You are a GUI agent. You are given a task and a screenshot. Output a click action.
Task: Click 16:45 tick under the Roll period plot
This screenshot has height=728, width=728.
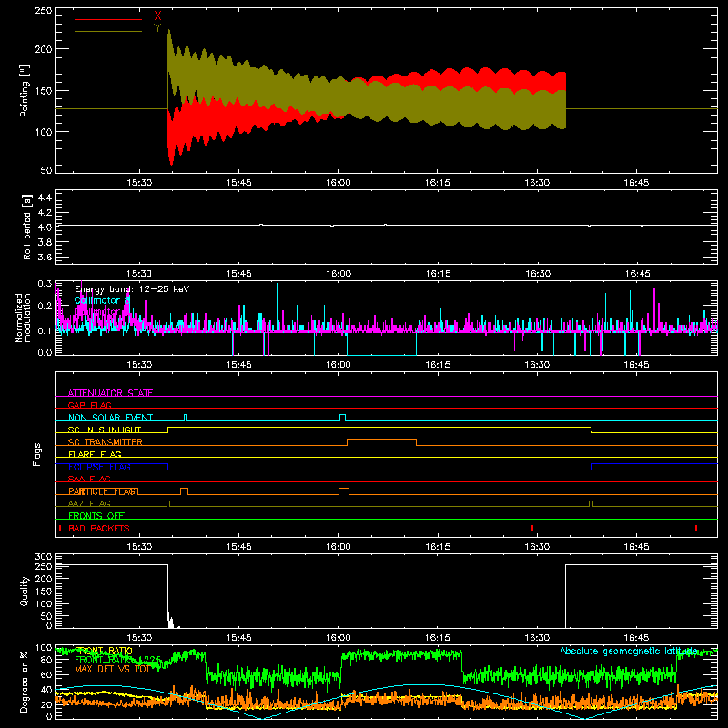click(x=637, y=274)
